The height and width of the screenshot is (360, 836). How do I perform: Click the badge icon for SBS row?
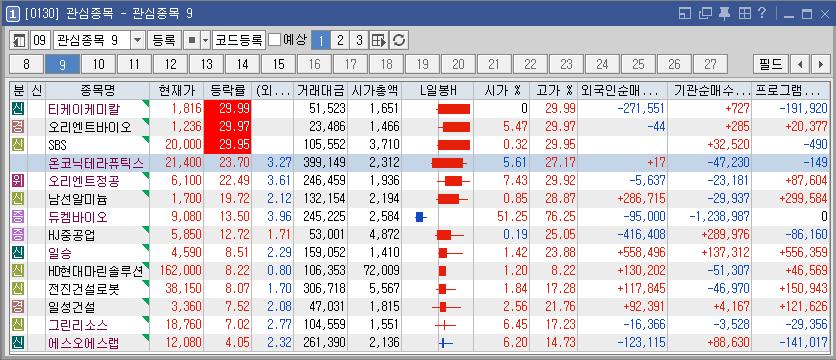19,145
